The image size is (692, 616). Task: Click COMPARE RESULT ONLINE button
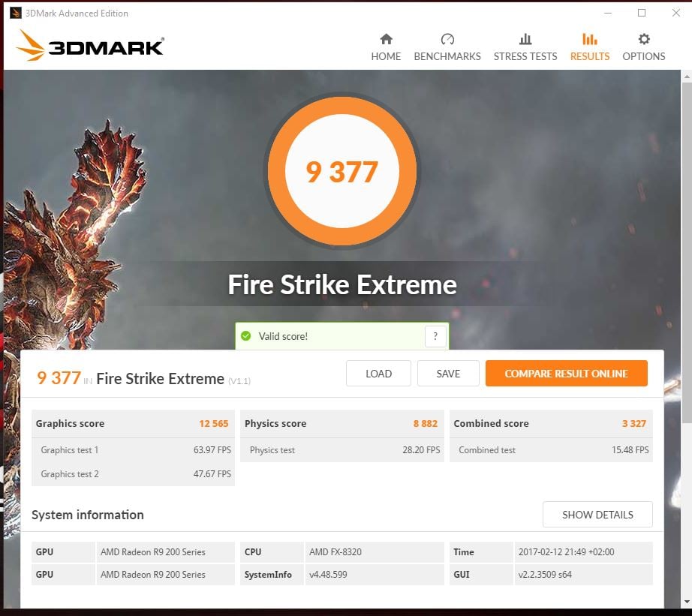coord(567,374)
